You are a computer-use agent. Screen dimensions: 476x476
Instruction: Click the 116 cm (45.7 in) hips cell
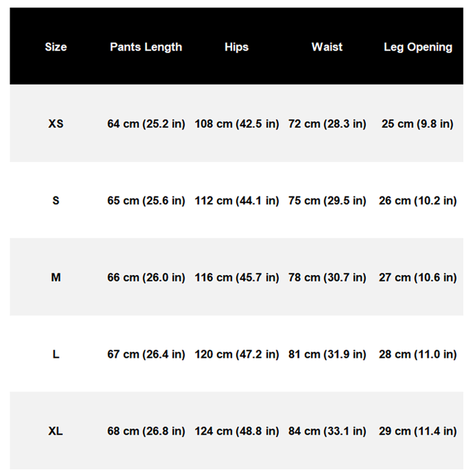point(237,277)
